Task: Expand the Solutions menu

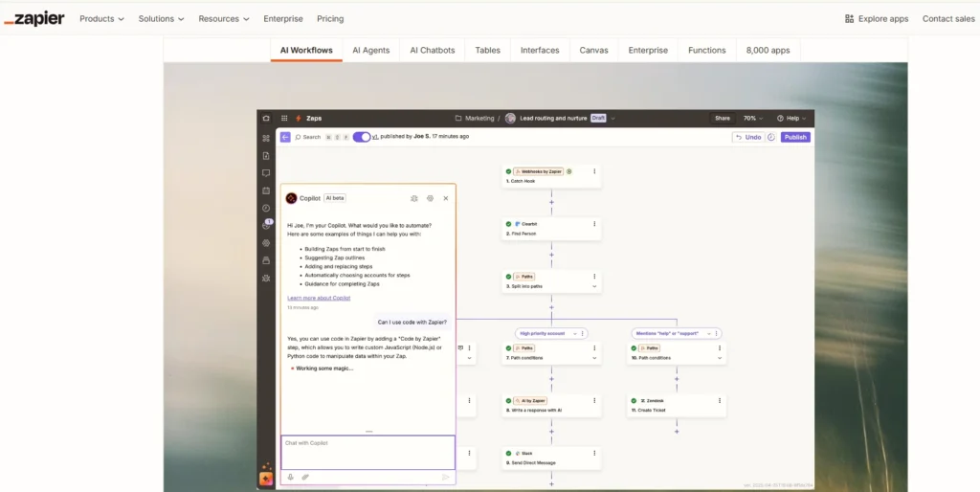Action: [161, 19]
